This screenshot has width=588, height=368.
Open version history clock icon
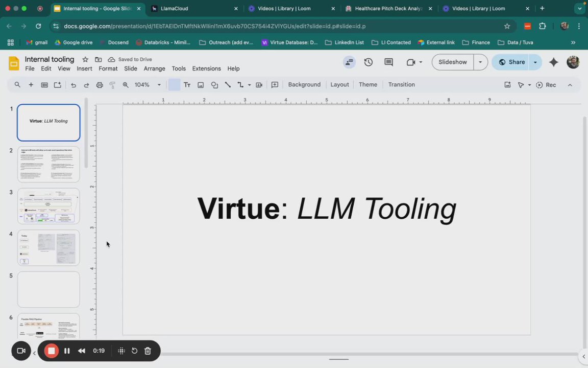click(368, 62)
